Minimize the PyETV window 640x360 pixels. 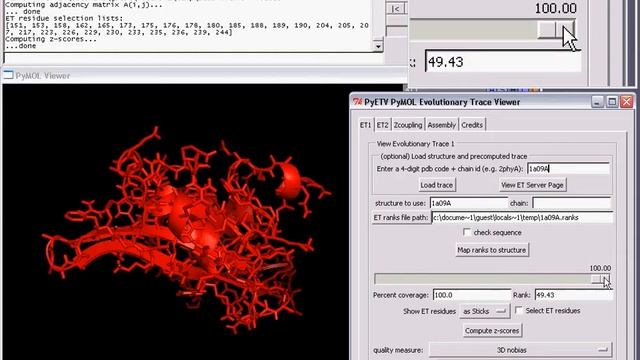[597, 102]
